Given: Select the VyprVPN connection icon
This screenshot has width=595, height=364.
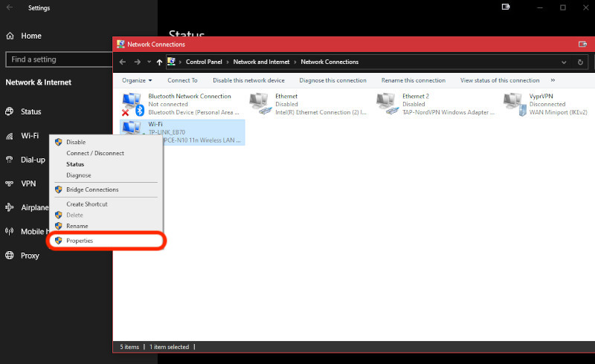Looking at the screenshot, I should [x=515, y=104].
